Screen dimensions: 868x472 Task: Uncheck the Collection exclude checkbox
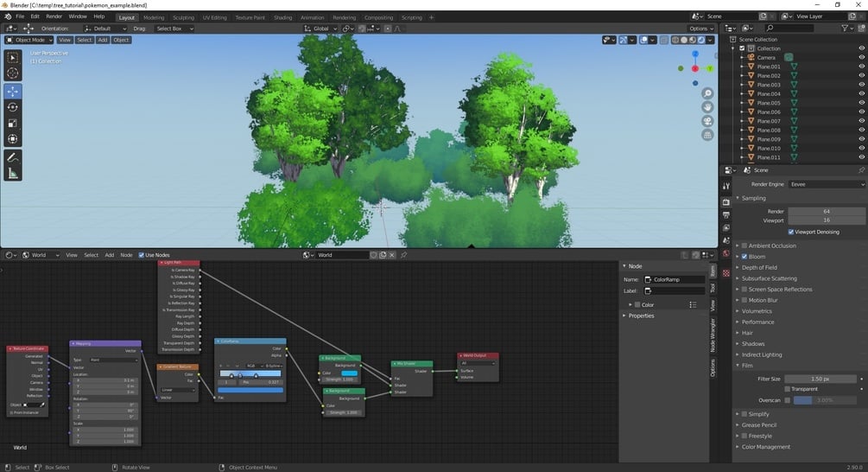tap(743, 48)
